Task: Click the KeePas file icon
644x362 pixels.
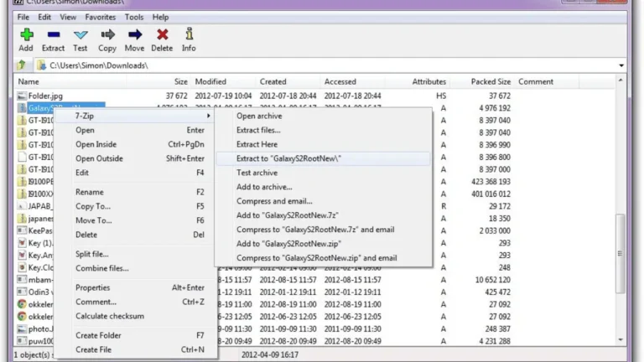Action: [x=22, y=230]
